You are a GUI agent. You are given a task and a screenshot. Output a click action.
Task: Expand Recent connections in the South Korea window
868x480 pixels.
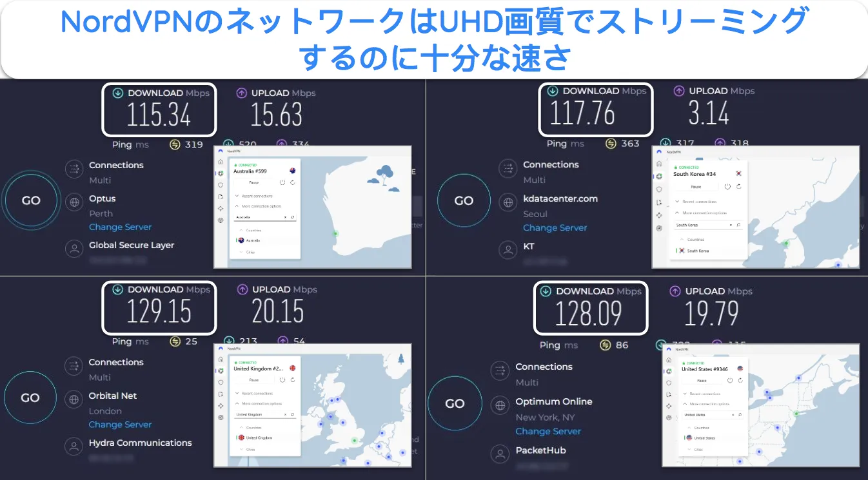click(696, 202)
